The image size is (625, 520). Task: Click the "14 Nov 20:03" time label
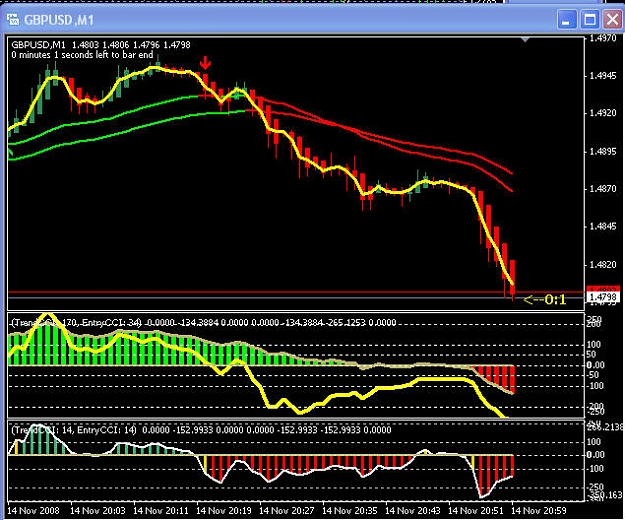[97, 510]
